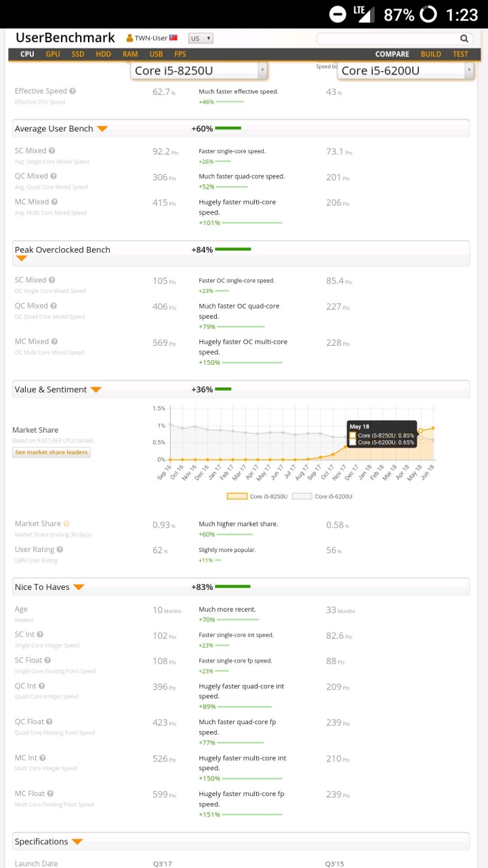Click the +83% Nice To Haves bar
The image size is (488, 868).
[x=232, y=587]
